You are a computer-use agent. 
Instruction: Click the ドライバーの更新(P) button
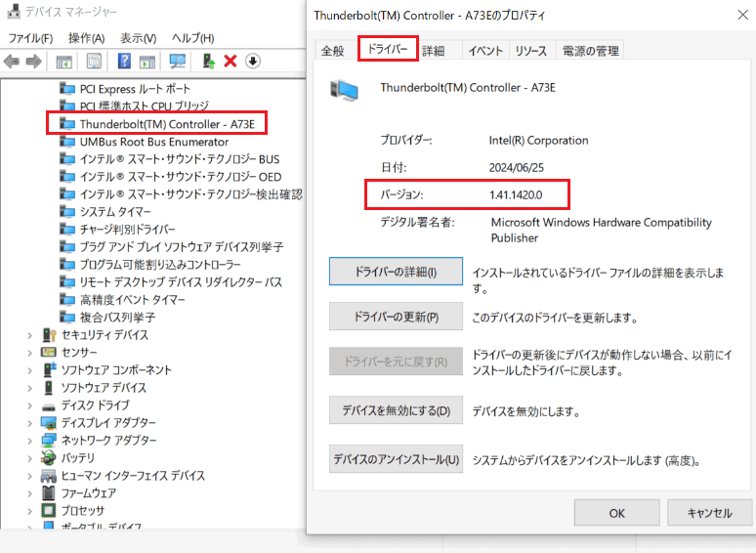point(396,317)
